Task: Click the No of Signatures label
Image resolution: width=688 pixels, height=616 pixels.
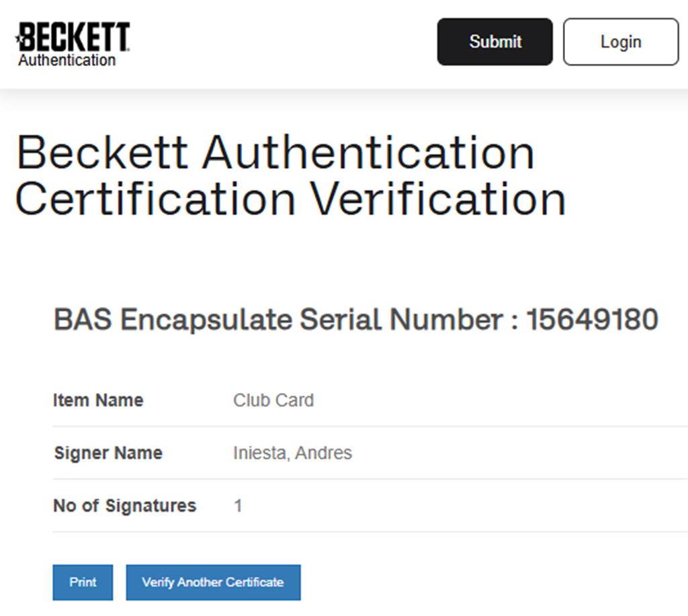Action: 124,506
